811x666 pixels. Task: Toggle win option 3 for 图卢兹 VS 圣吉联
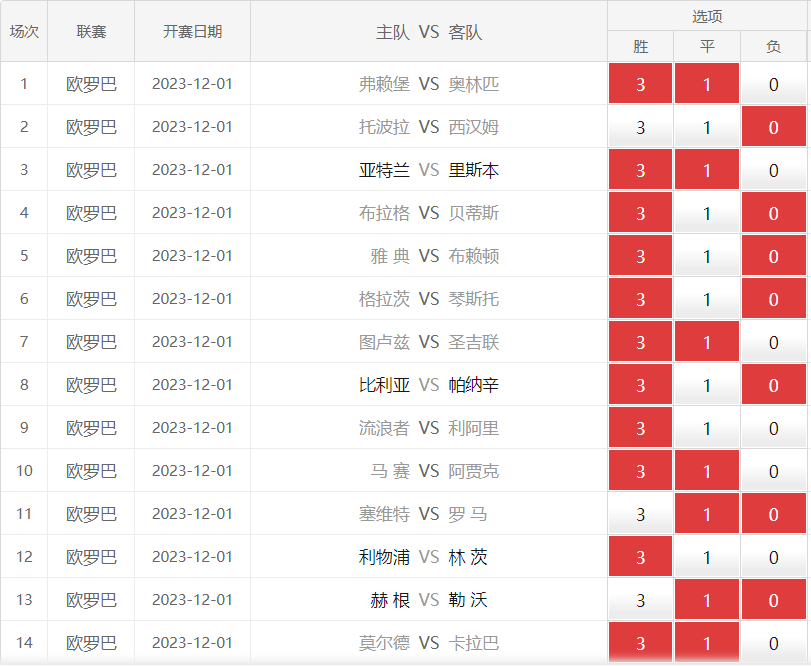click(640, 341)
